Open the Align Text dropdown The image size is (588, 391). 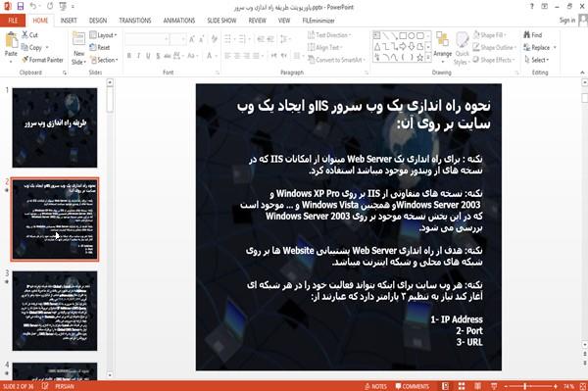(x=324, y=47)
